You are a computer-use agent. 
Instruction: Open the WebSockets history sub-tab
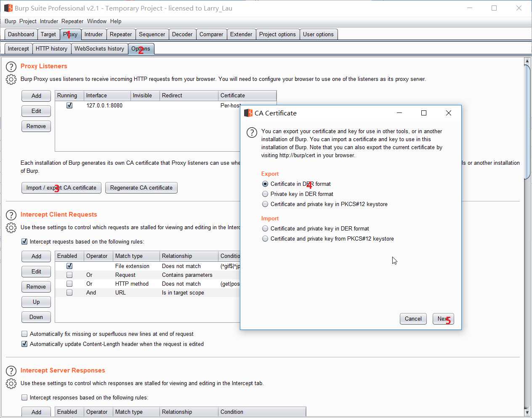[x=99, y=48]
